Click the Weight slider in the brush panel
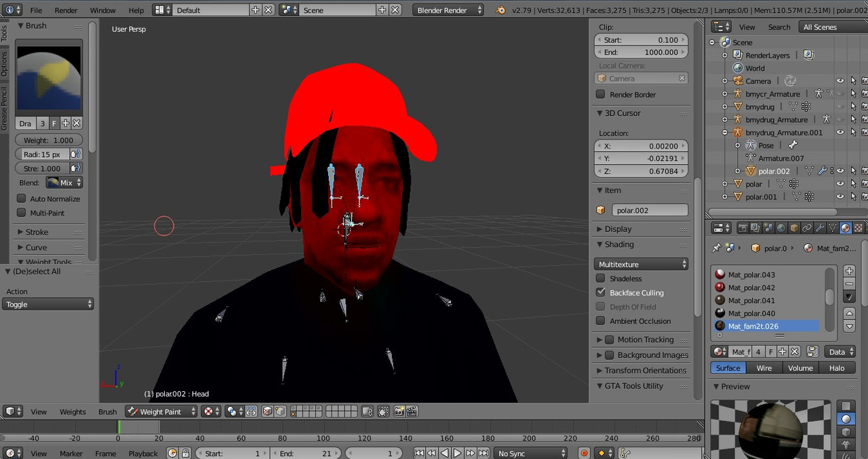This screenshot has width=868, height=459. 48,140
